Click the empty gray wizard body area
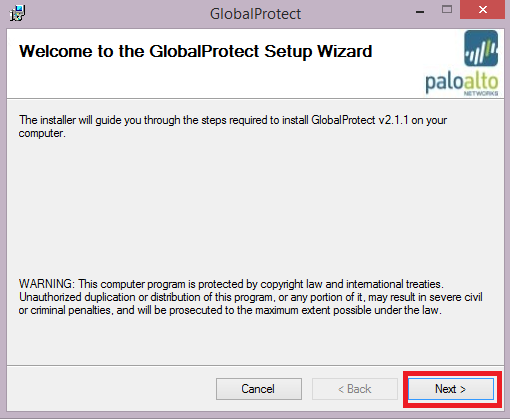The height and width of the screenshot is (419, 510). [x=255, y=207]
